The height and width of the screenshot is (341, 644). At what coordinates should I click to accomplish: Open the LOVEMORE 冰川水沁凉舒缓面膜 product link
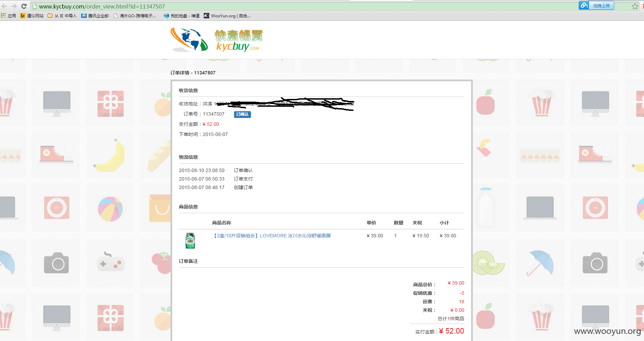(271, 236)
